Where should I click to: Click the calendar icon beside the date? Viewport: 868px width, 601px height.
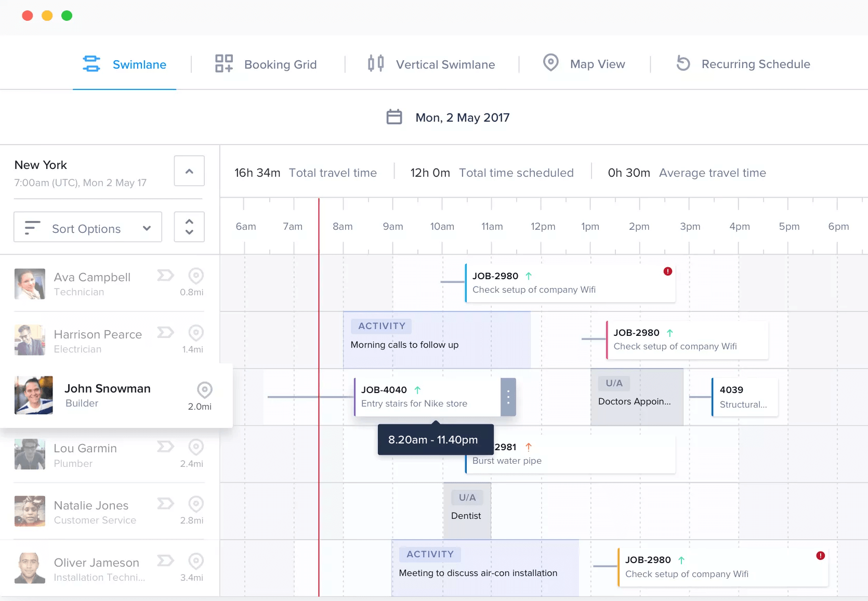(394, 117)
